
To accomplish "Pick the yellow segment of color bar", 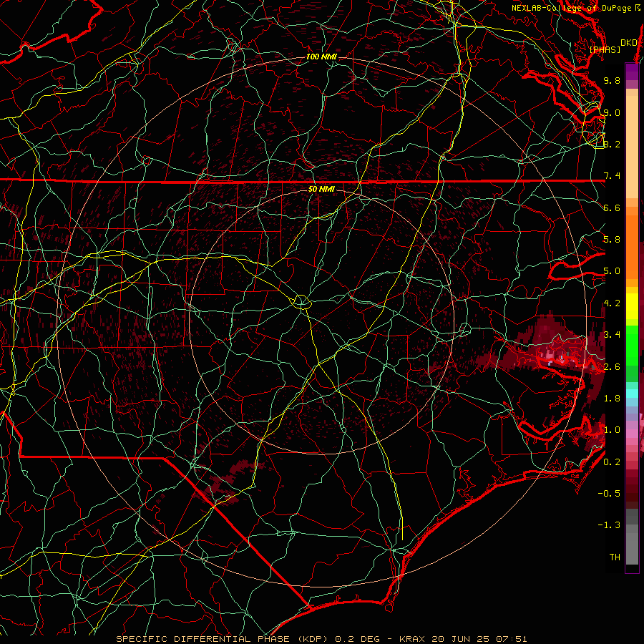I will coord(632,306).
